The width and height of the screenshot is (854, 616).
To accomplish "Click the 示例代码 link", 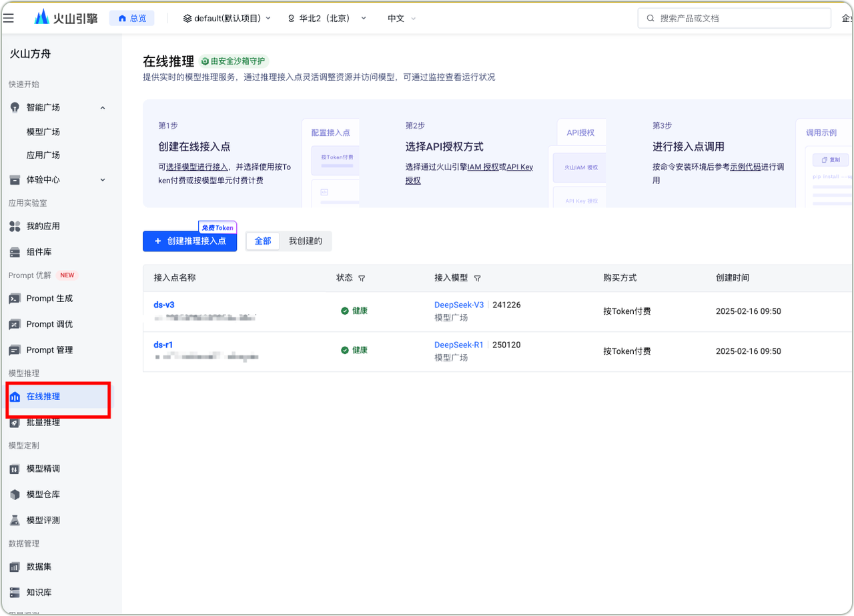I will click(x=746, y=167).
